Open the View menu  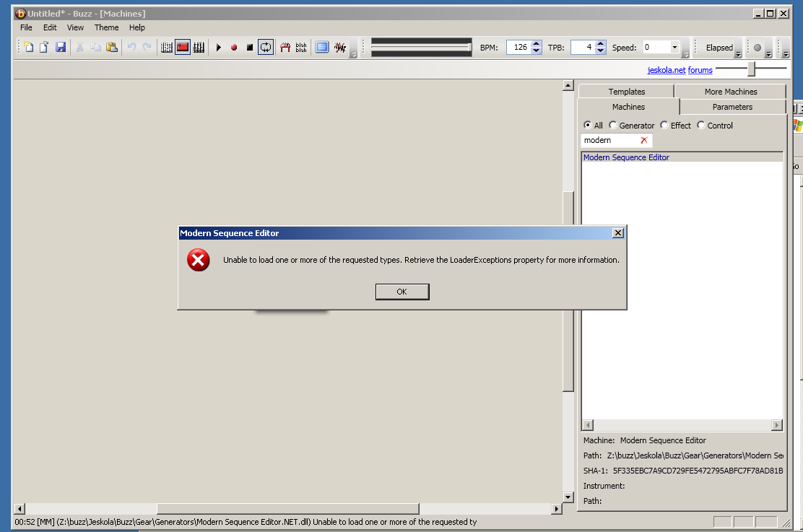75,27
